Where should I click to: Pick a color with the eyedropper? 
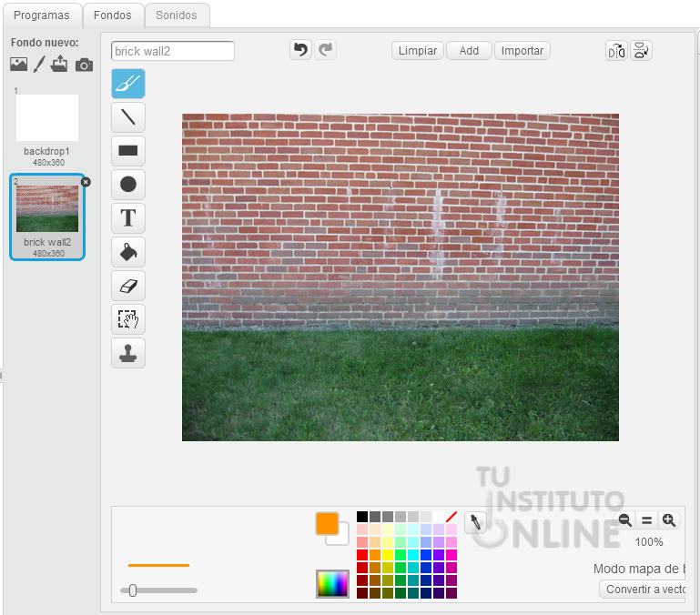[x=475, y=522]
